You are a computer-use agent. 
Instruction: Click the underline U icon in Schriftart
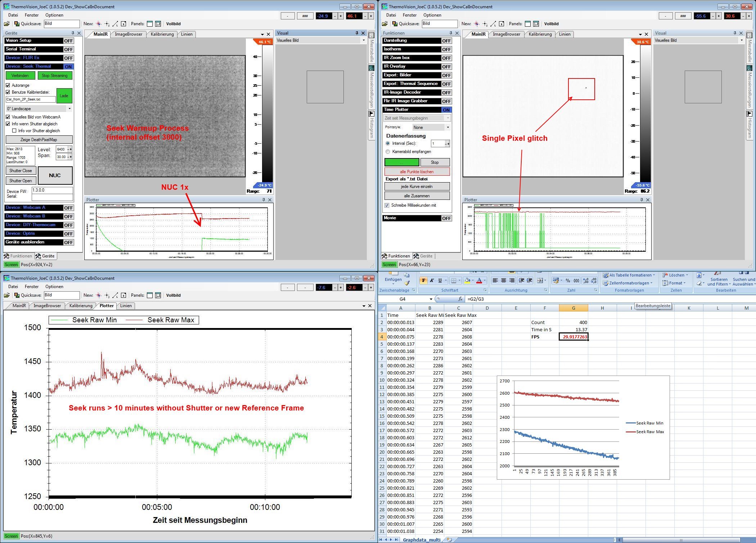(x=440, y=281)
